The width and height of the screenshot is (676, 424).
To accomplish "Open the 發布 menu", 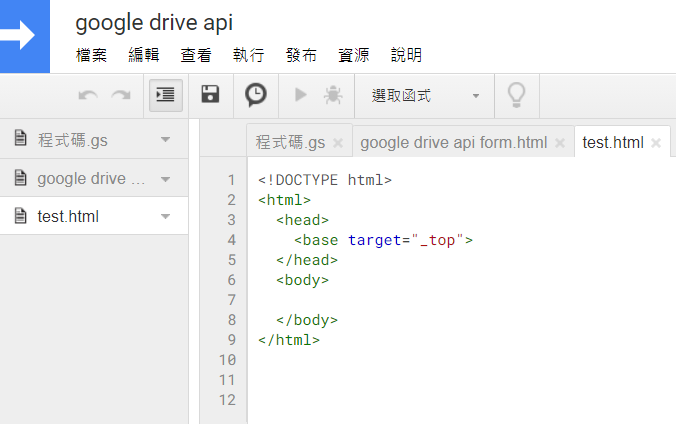I will [x=301, y=55].
